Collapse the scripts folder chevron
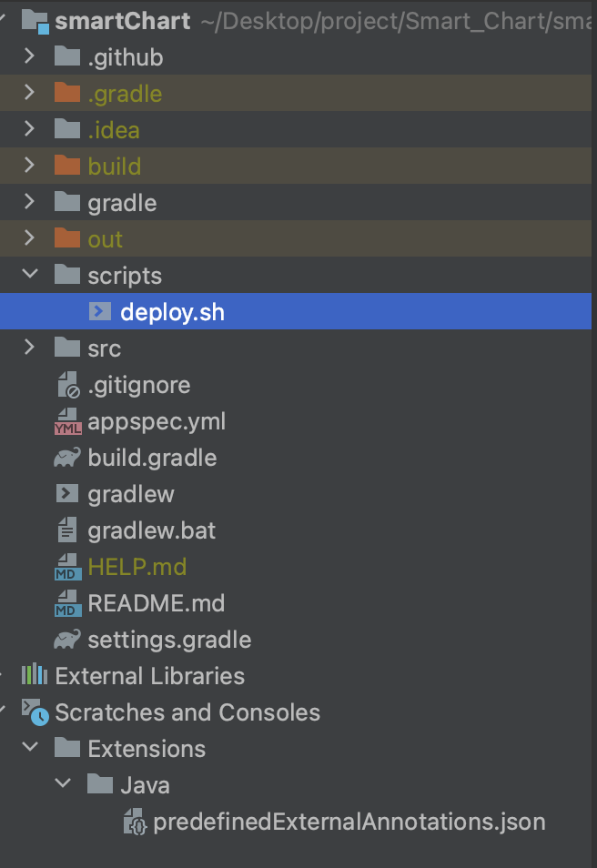The image size is (597, 868). (x=30, y=274)
